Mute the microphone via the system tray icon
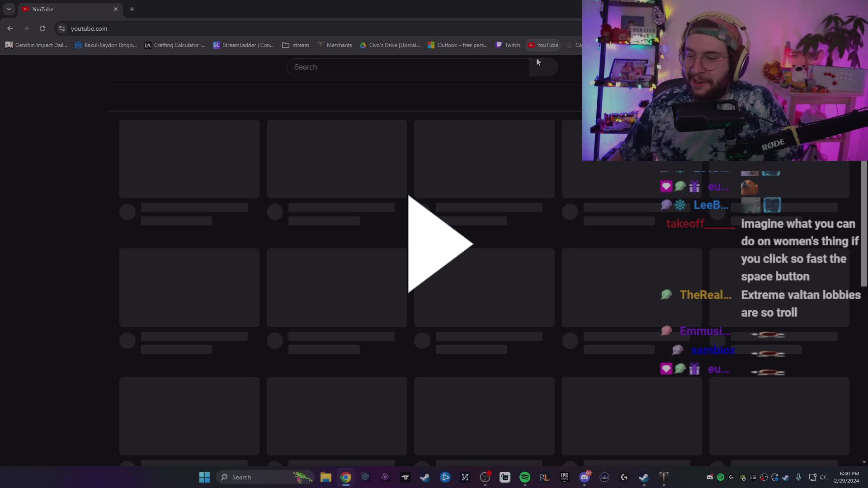The height and width of the screenshot is (488, 868). (x=798, y=478)
